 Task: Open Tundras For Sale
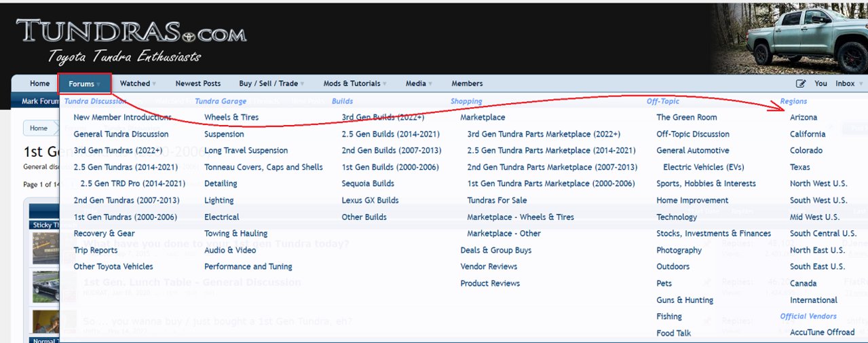pos(497,200)
